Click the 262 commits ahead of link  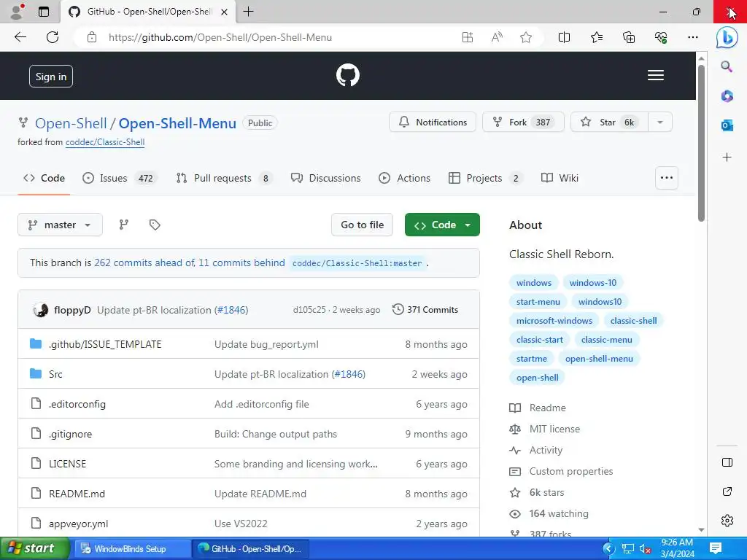(145, 262)
